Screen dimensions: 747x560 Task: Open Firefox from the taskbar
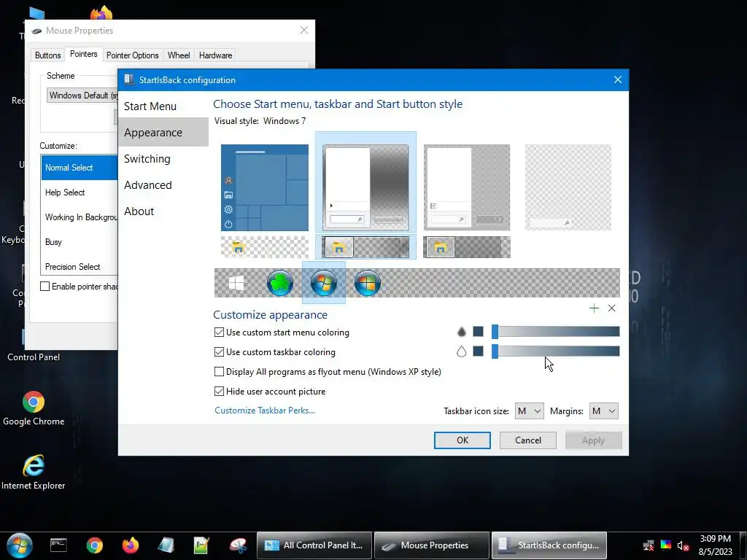(x=130, y=545)
